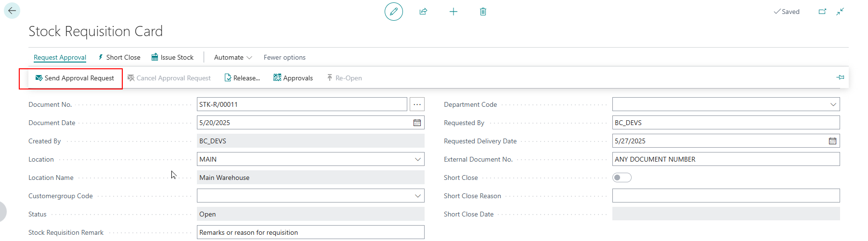This screenshot has height=241, width=868.
Task: Expand the Customergroup Code dropdown
Action: click(x=417, y=196)
